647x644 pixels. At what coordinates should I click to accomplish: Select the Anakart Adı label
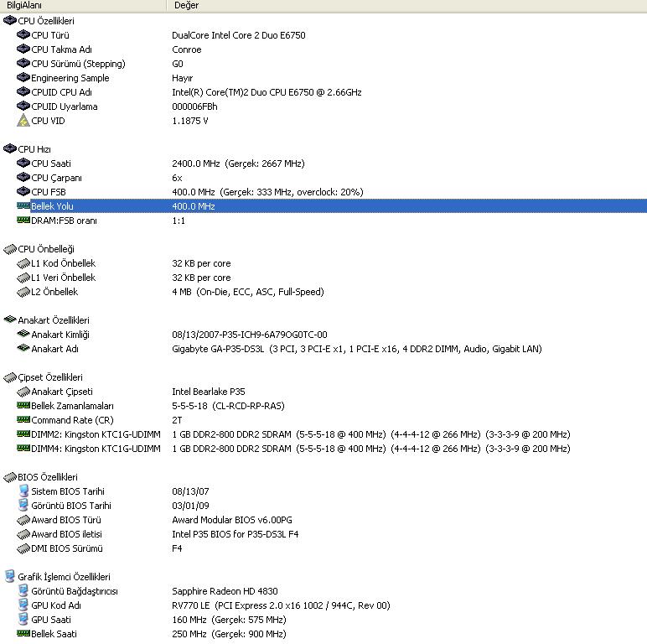(54, 349)
